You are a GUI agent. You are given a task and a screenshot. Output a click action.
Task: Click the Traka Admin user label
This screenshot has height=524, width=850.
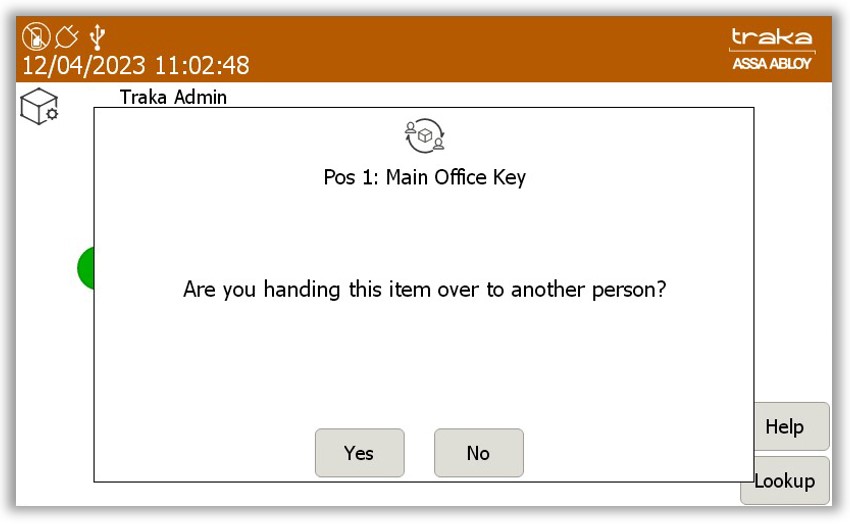pyautogui.click(x=173, y=97)
